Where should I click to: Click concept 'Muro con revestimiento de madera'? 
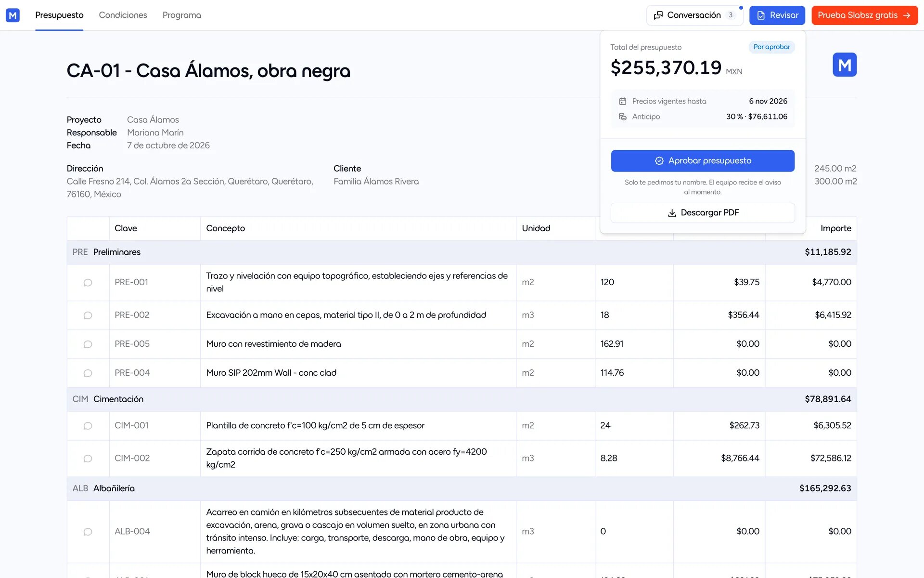pos(273,344)
